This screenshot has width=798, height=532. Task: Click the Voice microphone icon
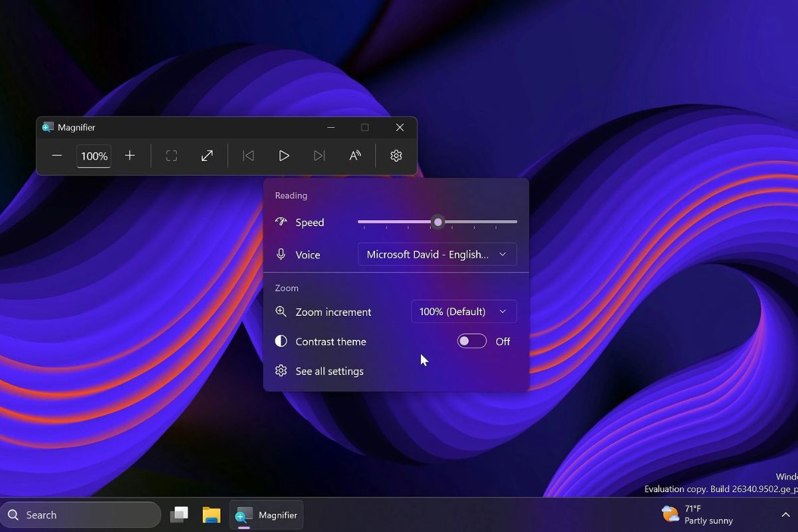281,255
